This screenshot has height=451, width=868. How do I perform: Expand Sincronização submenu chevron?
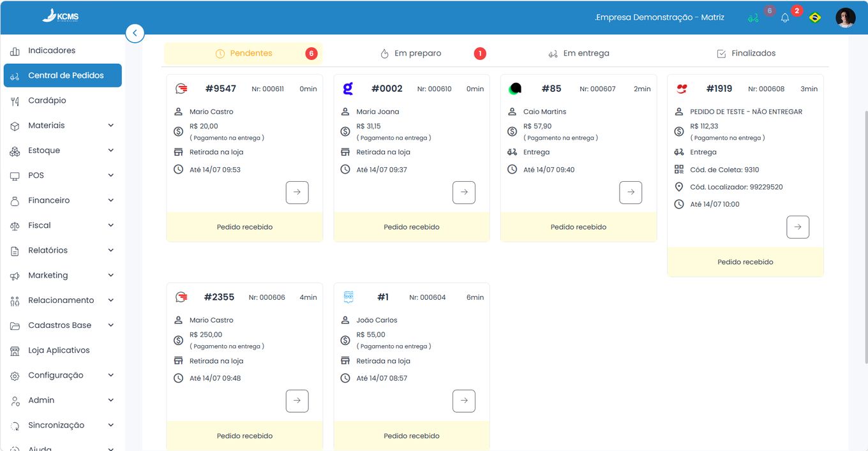[111, 425]
